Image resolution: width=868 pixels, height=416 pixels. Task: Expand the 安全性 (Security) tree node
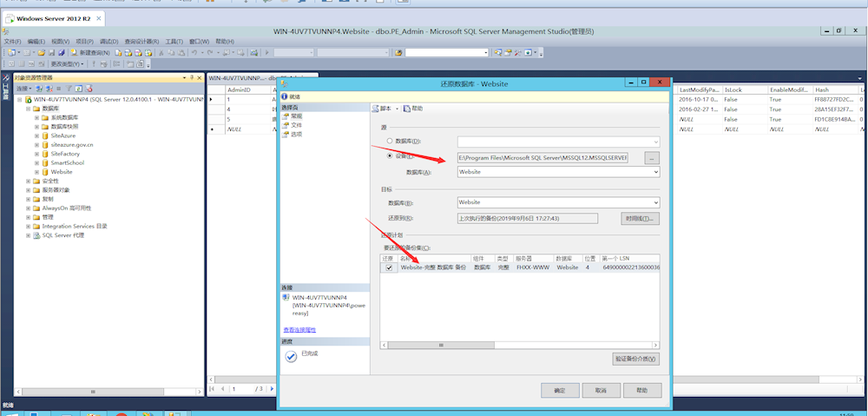(28, 181)
